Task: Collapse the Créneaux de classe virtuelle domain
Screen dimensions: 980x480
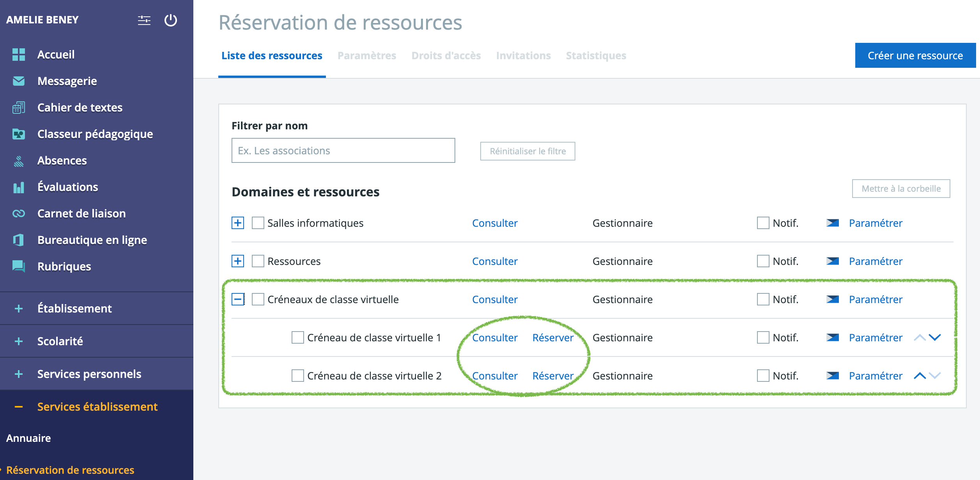Action: [x=238, y=300]
